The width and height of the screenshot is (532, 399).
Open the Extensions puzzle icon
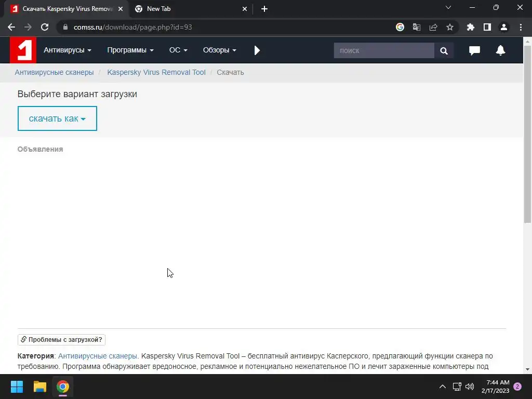click(x=471, y=27)
